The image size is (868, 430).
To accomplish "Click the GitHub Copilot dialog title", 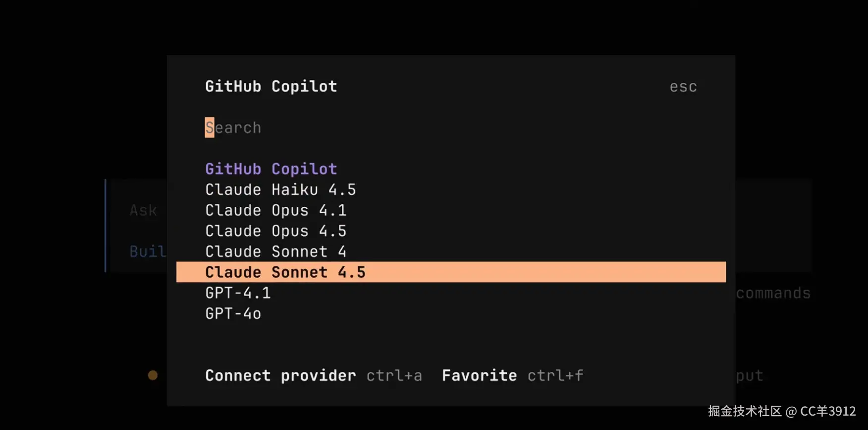I will click(x=271, y=86).
